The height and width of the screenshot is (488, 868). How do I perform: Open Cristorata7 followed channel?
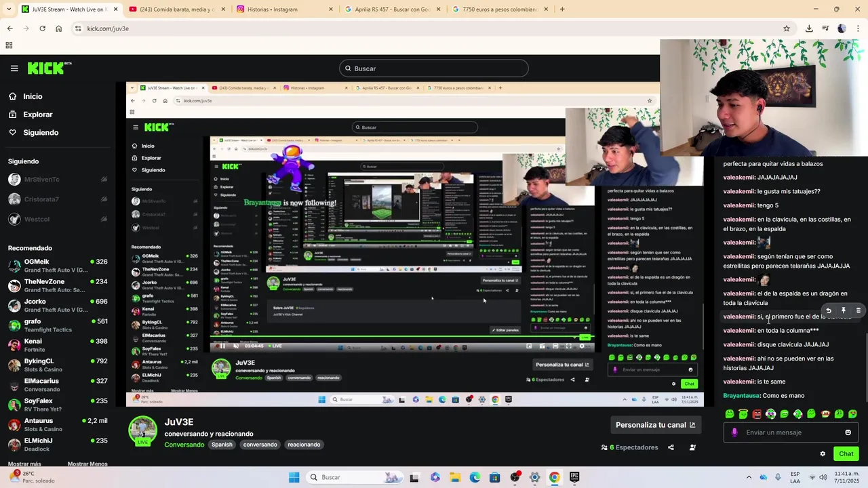[58, 199]
